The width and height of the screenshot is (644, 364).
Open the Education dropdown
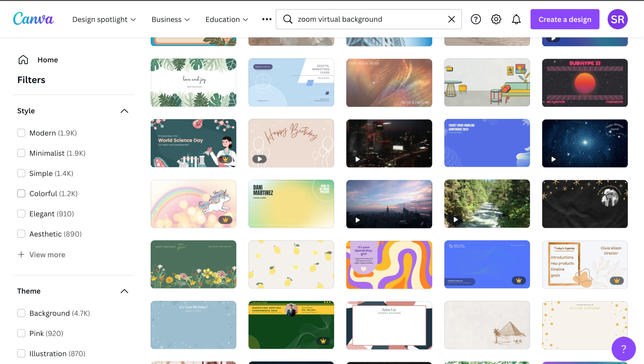coord(226,19)
